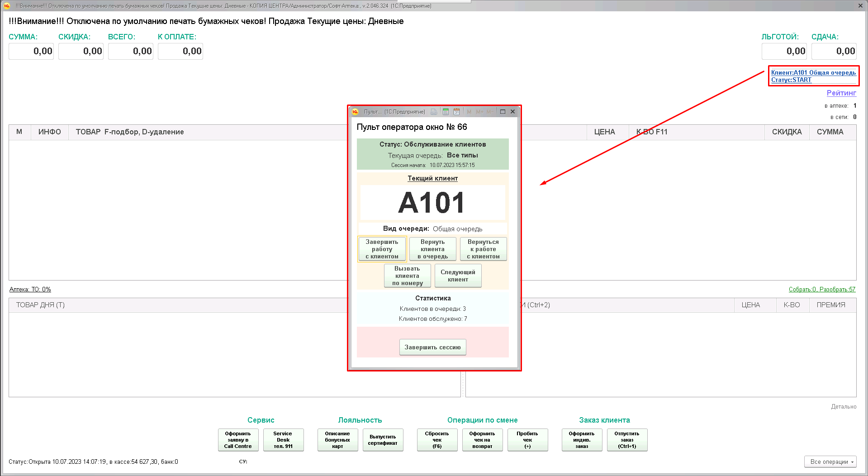Click the print icon in operator panel titlebar

click(x=434, y=112)
